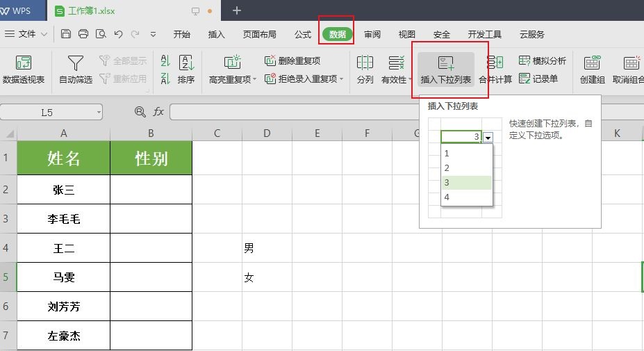Click the 合并计算 consolidate icon
644x351 pixels.
495,63
